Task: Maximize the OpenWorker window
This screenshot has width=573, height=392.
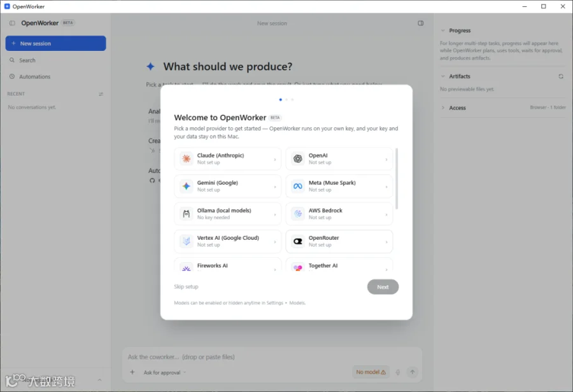Action: [544, 6]
